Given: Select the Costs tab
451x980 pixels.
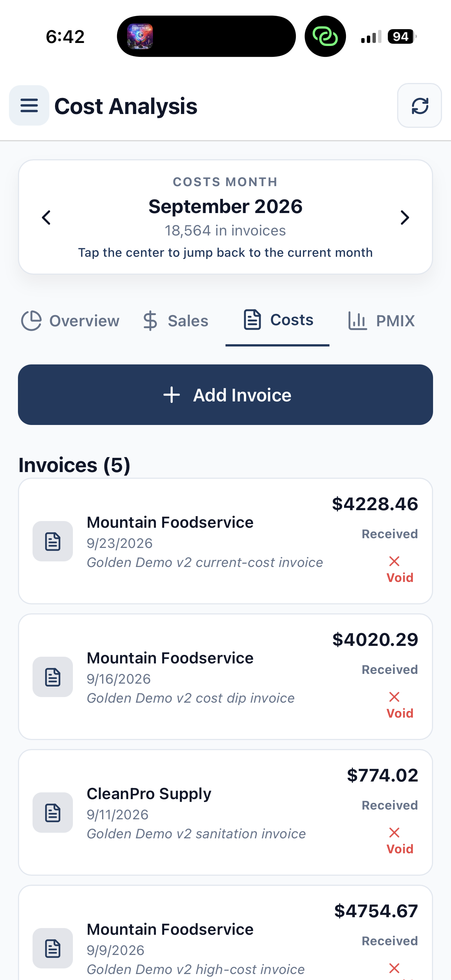Looking at the screenshot, I should click(278, 320).
